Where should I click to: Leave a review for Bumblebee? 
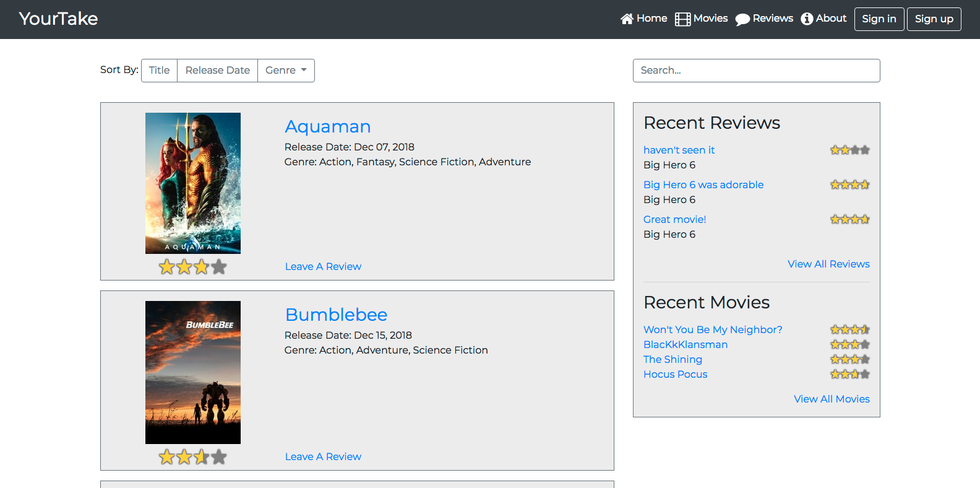[x=323, y=456]
